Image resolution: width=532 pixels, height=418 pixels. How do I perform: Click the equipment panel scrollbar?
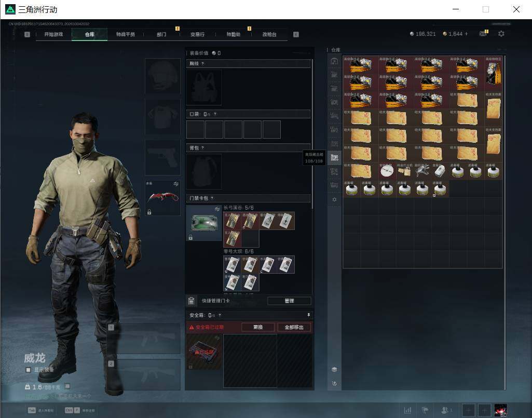pyautogui.click(x=312, y=134)
